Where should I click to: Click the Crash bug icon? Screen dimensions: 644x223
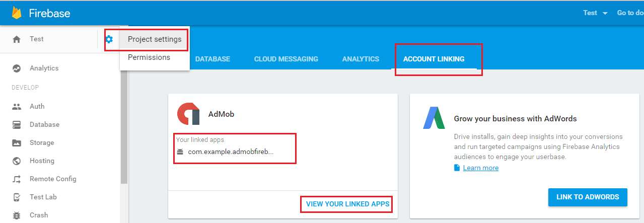coord(17,215)
